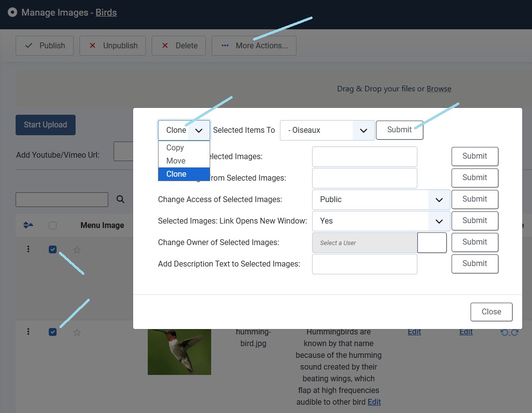Open Link Opens New Window dropdown

381,221
